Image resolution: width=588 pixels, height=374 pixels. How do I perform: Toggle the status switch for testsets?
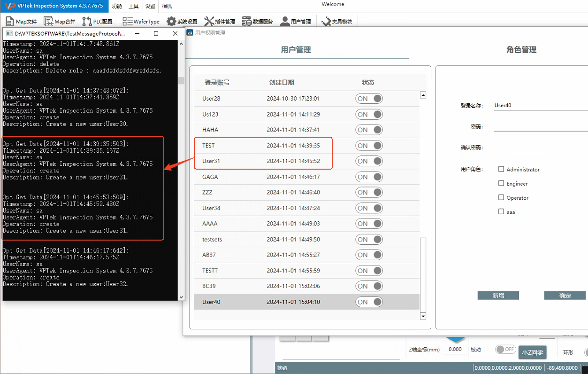[x=369, y=240]
